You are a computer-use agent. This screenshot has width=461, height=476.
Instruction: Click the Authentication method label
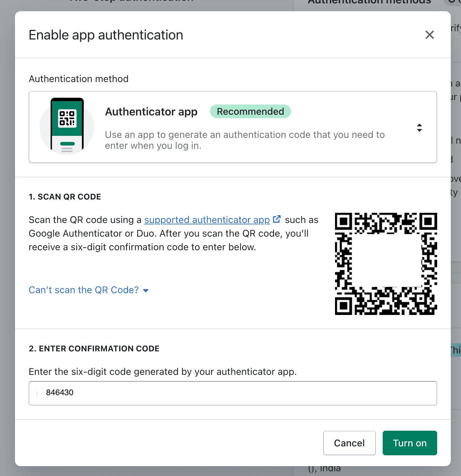79,79
